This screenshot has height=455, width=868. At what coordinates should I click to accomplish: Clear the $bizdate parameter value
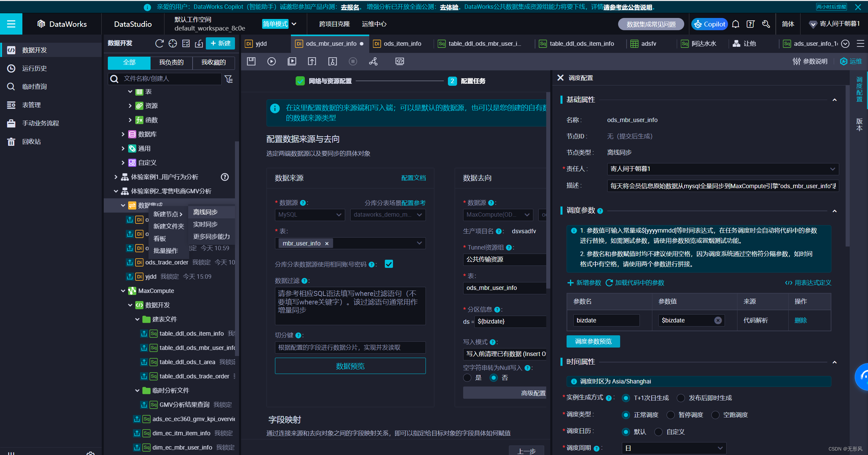tap(718, 320)
